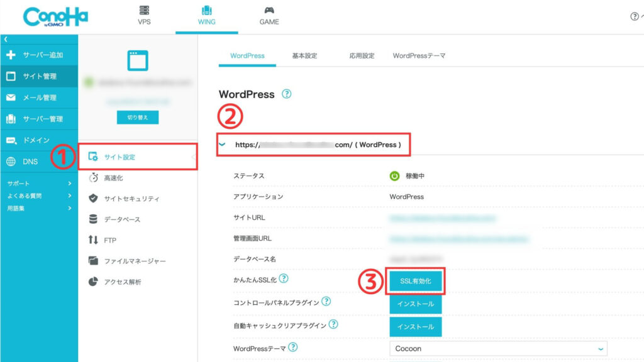Click help icon next to WordPressテーマ label
The width and height of the screenshot is (644, 362).
pyautogui.click(x=293, y=347)
